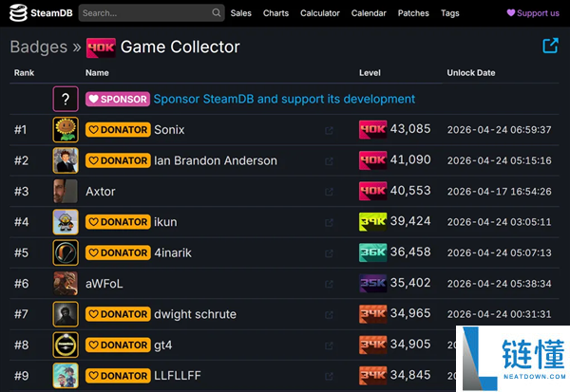Image resolution: width=570 pixels, height=392 pixels.
Task: Click the 40K badge icon beside 43,085
Action: [373, 129]
